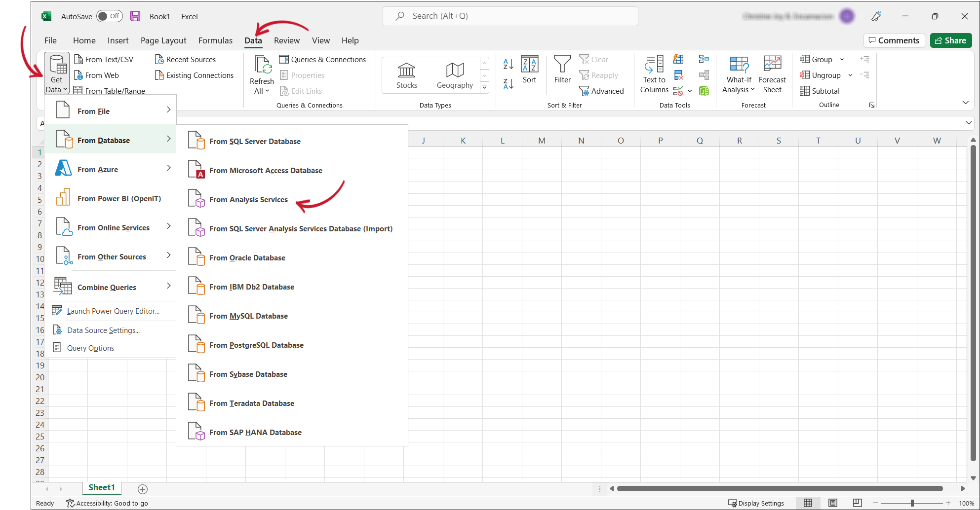Click the Save icon in title bar
The image size is (980, 510).
click(135, 16)
